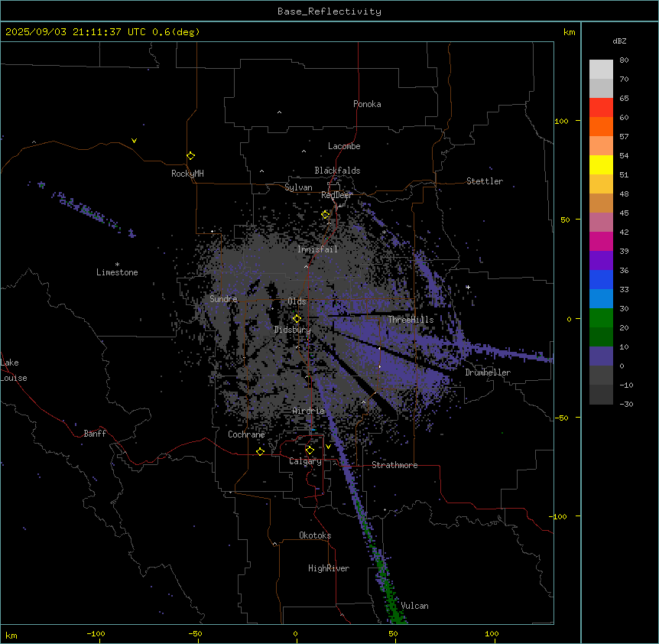Image resolution: width=659 pixels, height=644 pixels.
Task: Click the dBZ legend heading
Action: (619, 41)
